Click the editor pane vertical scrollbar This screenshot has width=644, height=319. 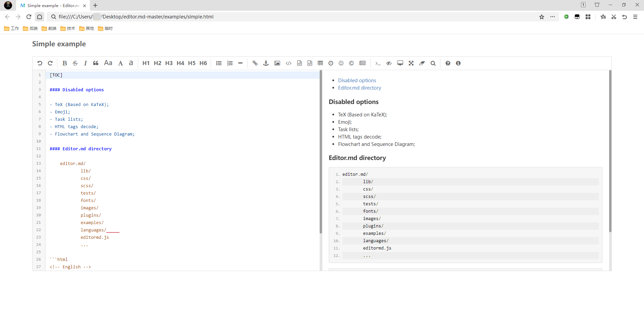(321, 152)
